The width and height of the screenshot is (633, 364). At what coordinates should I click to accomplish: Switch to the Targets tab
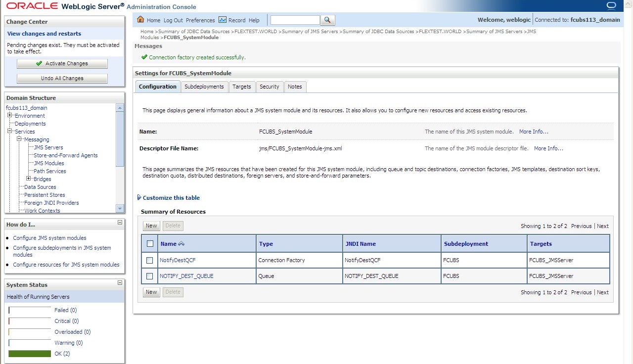coord(242,87)
